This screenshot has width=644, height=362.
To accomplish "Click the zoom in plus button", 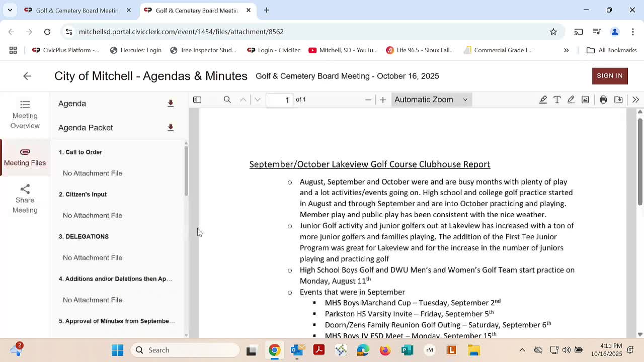I will coord(383,100).
